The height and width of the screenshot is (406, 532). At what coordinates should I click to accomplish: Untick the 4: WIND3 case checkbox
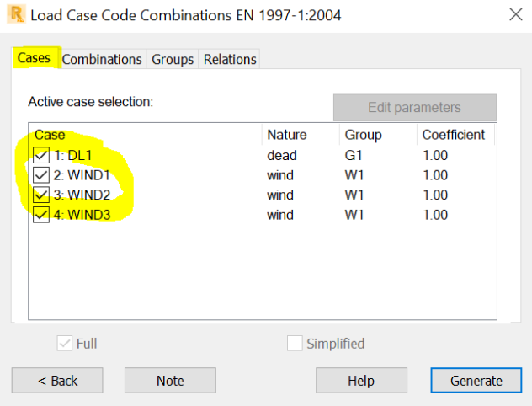(41, 216)
